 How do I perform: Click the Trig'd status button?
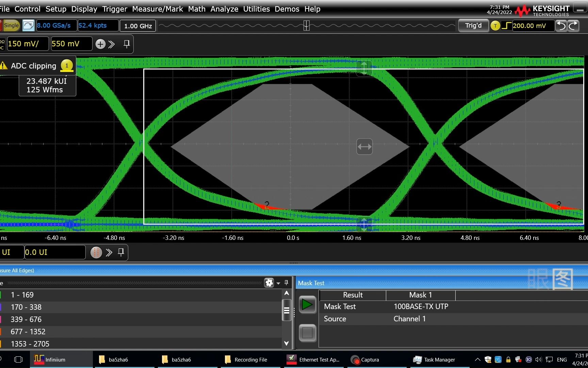point(473,26)
